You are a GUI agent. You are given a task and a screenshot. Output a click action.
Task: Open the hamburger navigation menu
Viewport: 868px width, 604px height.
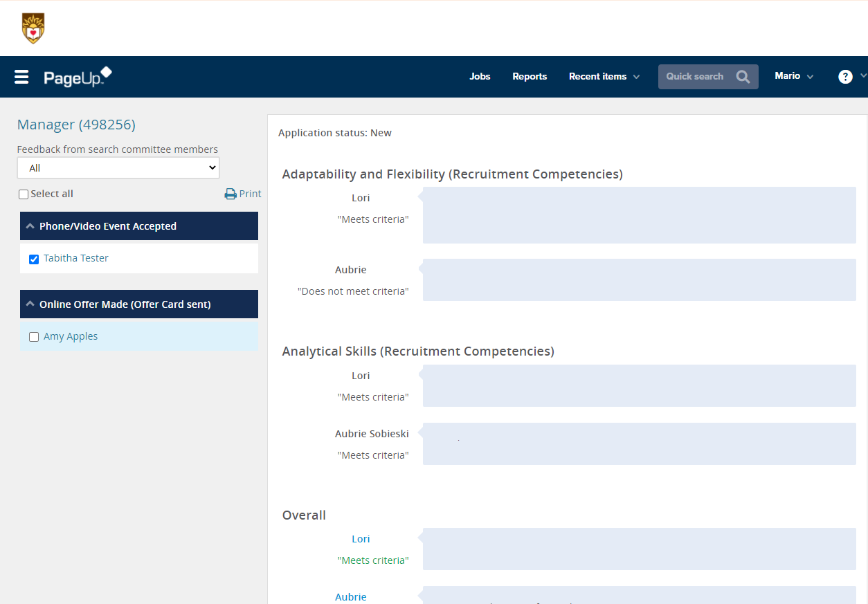click(21, 77)
